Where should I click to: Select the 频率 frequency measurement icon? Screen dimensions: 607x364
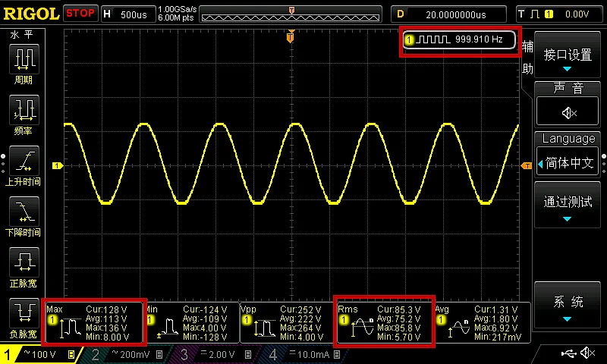tap(24, 109)
